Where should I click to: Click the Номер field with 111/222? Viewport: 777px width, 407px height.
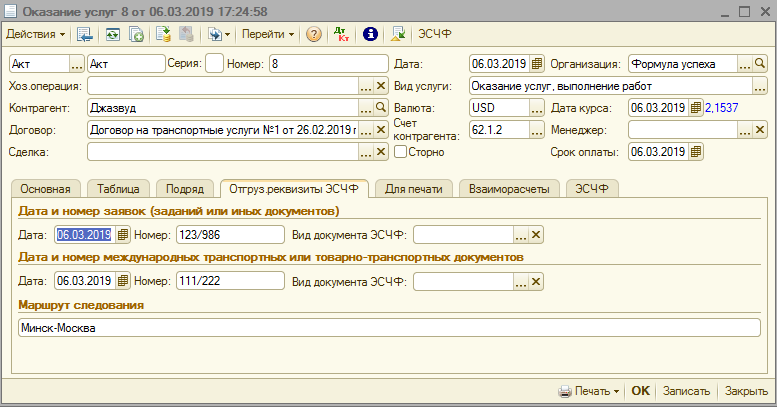(230, 281)
